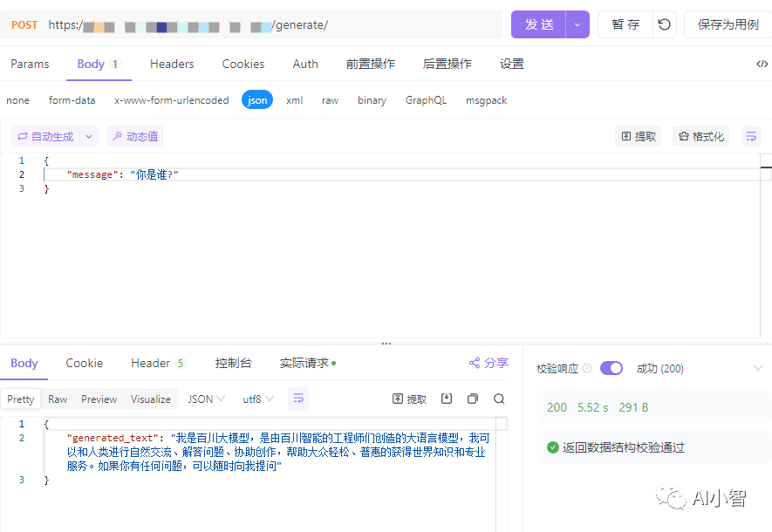Switch to the Params tab
Screen dimensions: 772x532
point(30,64)
